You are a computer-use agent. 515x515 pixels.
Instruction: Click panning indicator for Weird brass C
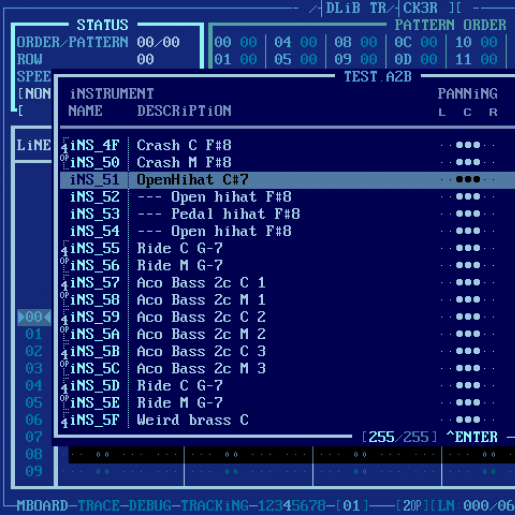coord(468,420)
